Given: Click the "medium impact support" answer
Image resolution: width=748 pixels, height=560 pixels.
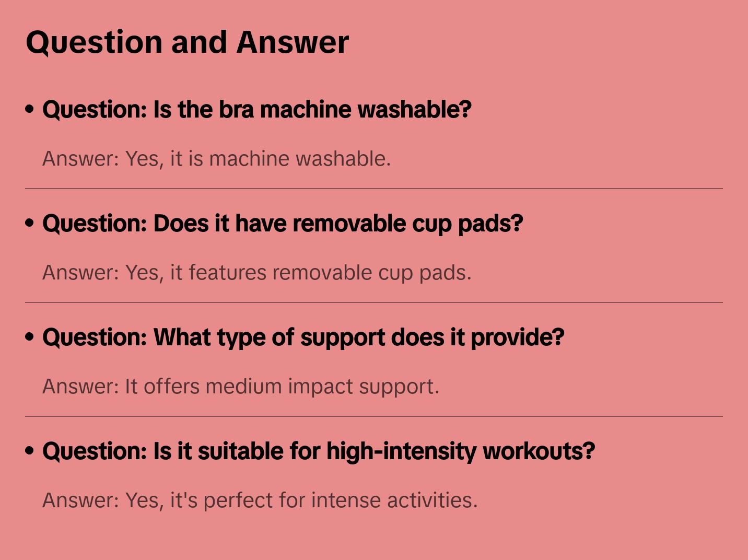Looking at the screenshot, I should tap(241, 387).
